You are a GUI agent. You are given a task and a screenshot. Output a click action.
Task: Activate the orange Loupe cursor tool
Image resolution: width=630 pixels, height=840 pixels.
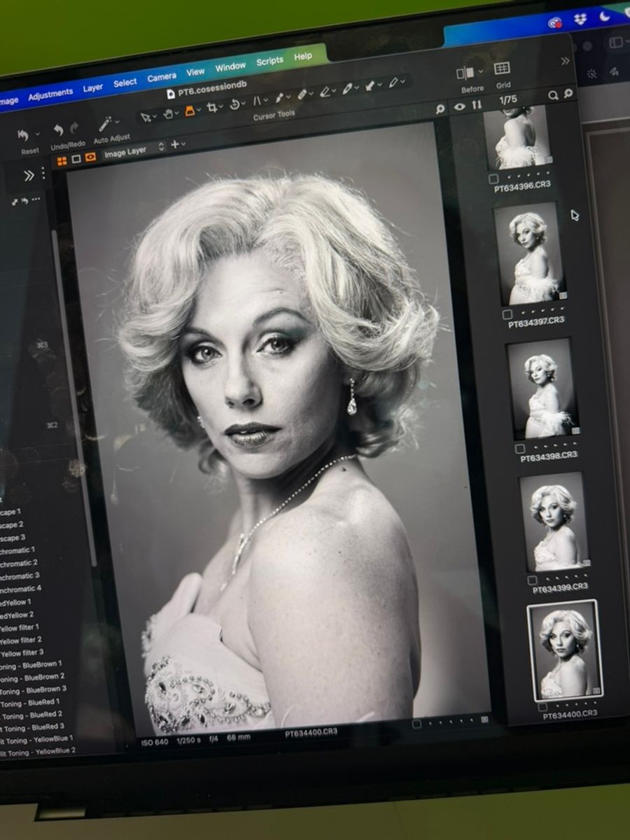tap(189, 111)
